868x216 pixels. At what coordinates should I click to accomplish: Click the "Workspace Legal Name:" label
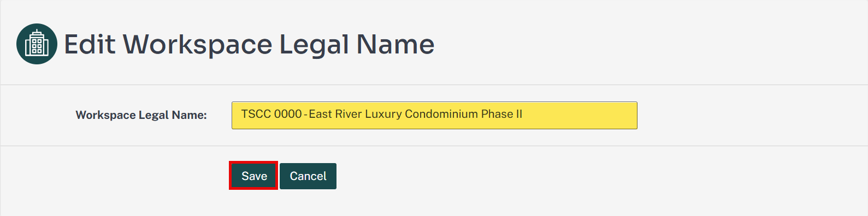coord(141,115)
